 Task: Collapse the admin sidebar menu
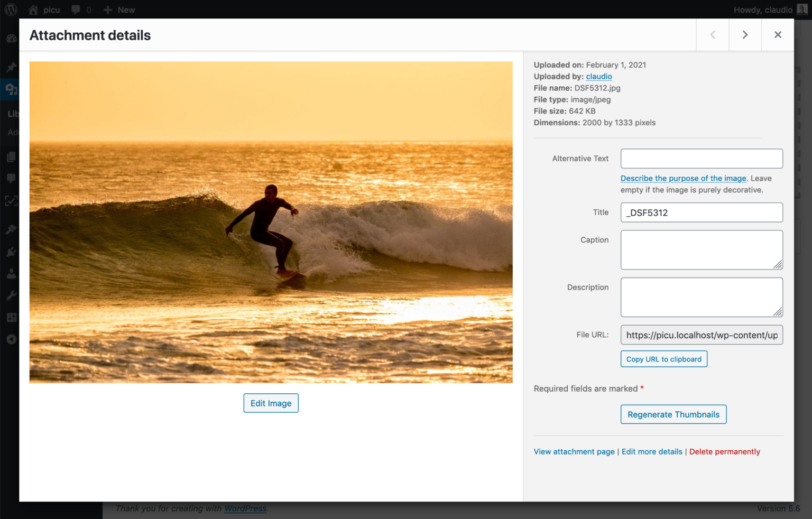point(11,339)
